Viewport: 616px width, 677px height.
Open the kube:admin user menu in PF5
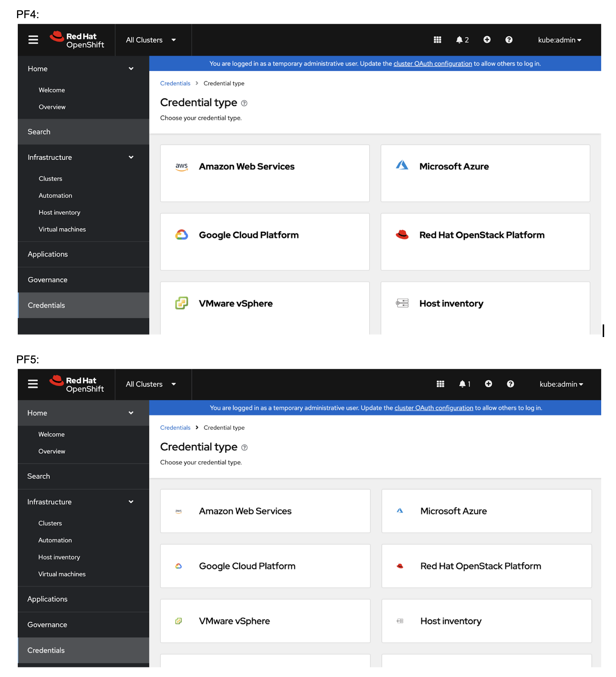[561, 384]
